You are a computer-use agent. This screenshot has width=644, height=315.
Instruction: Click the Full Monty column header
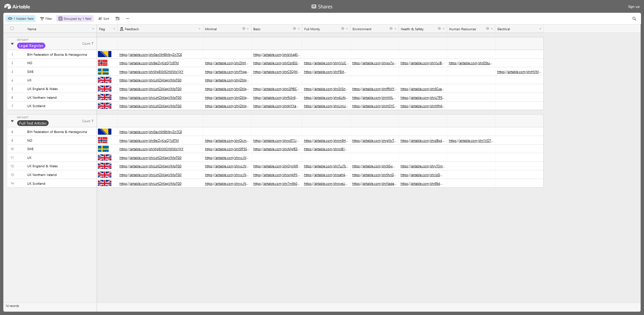[326, 29]
